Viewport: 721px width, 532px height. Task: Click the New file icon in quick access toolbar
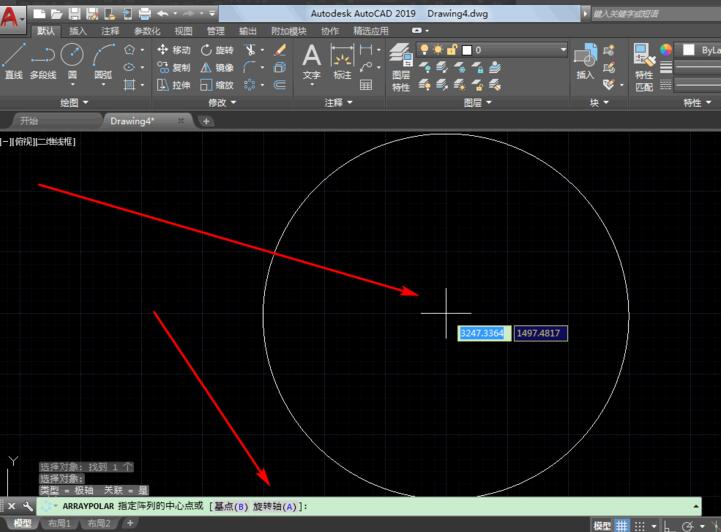(40, 14)
